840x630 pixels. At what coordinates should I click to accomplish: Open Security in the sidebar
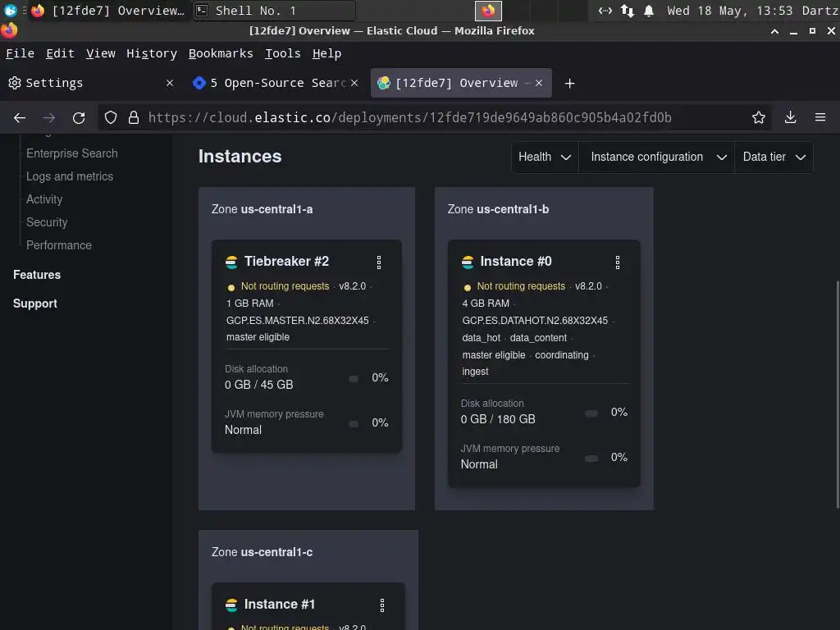[x=47, y=222]
